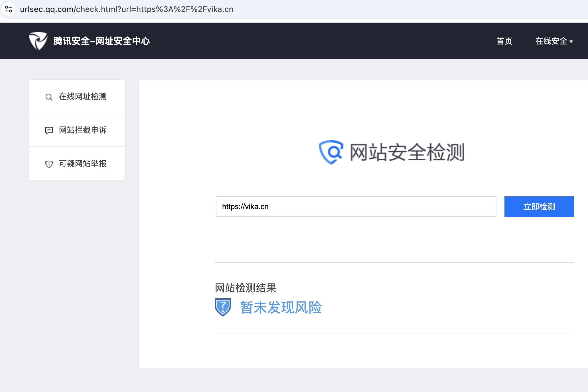Screen dimensions: 588x392
Task: Click the 暂未发现风险 result text
Action: tap(281, 307)
